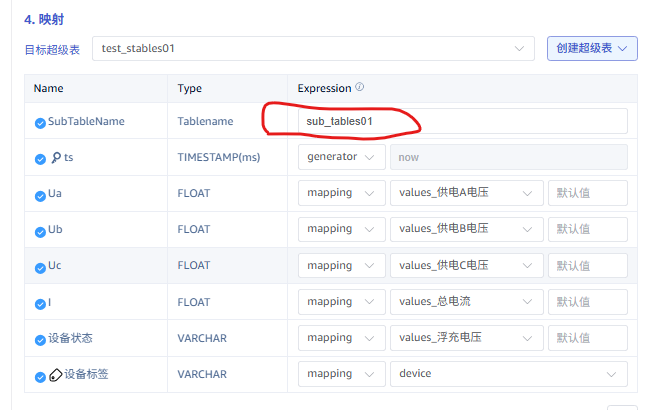Click the blue check icon next to SubTableName

coord(40,122)
